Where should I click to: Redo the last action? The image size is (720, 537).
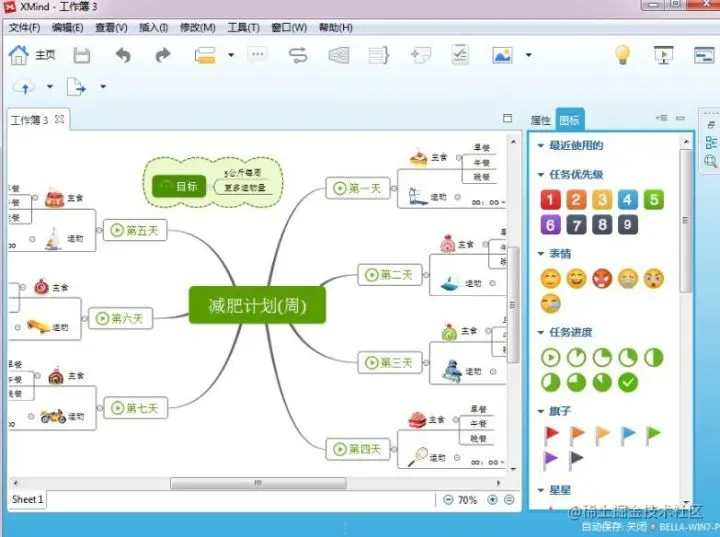tap(163, 56)
